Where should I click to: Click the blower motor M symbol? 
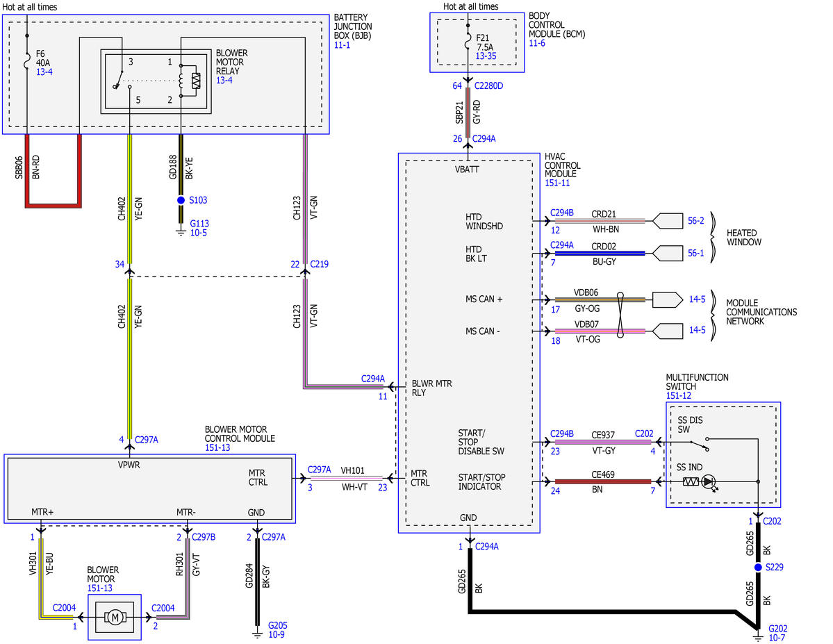115,617
